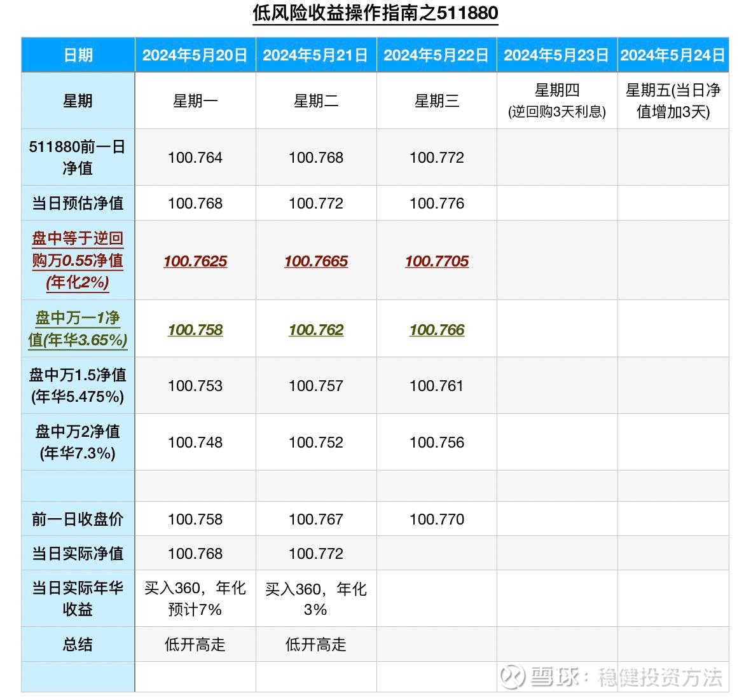Viewport: 744px width, 700px height.
Task: Click the 总结 row label
Action: [x=78, y=644]
